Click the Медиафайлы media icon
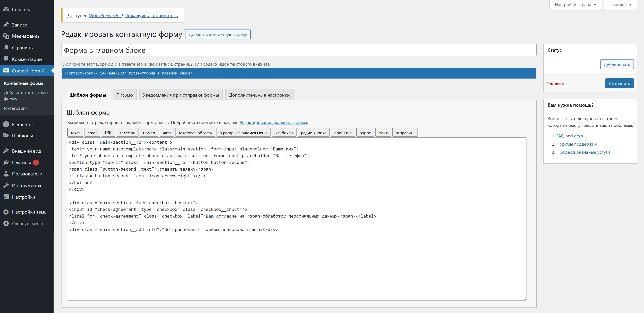Screen dimensions: 644x313 coord(6,36)
